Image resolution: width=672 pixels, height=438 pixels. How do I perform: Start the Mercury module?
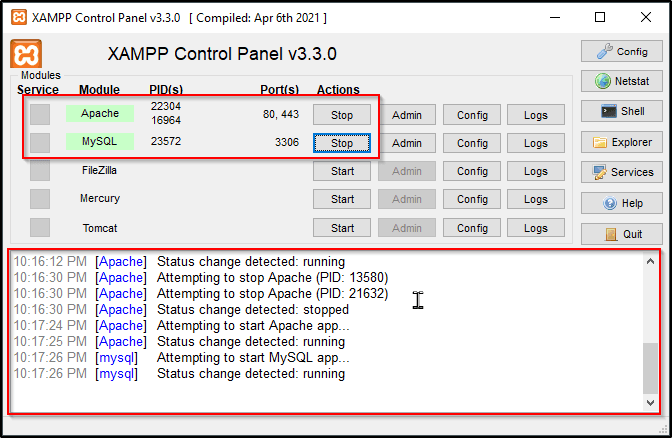coord(342,199)
